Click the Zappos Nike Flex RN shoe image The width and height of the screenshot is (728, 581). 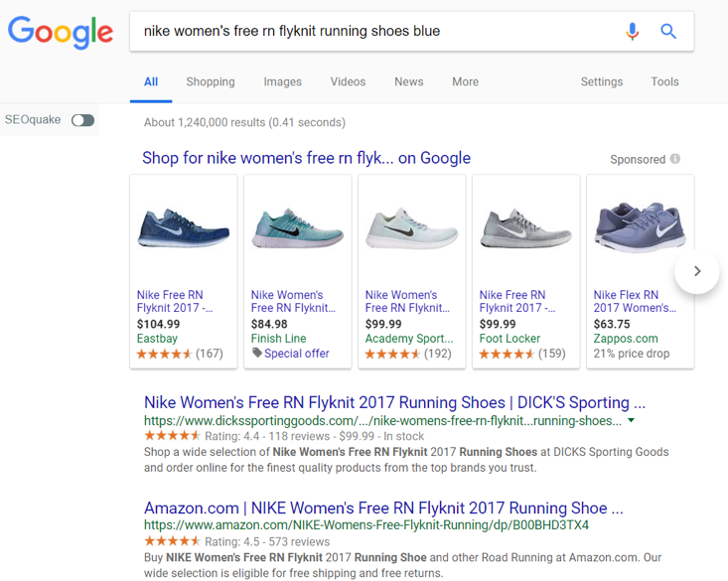[641, 227]
